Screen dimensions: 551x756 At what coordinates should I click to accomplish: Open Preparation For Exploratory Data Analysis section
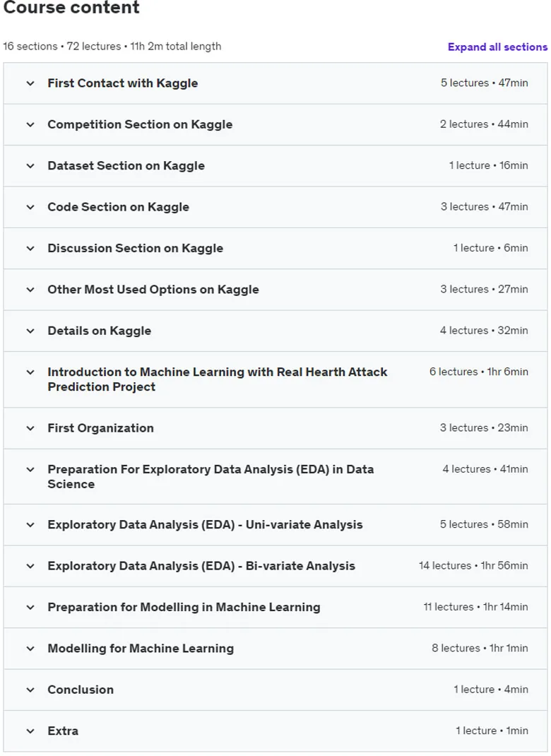211,476
